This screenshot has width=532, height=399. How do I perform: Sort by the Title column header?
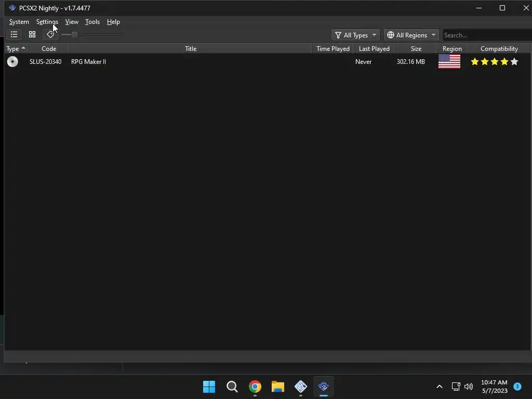190,48
